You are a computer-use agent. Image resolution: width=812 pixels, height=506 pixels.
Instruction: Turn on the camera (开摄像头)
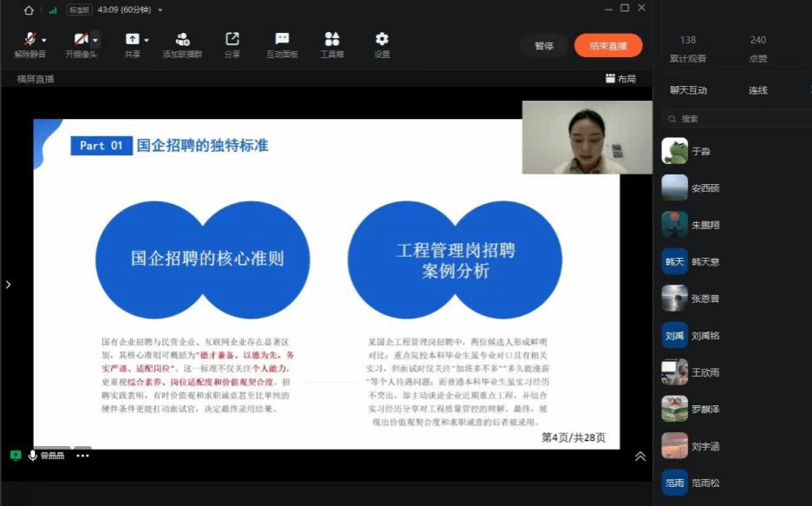click(81, 40)
